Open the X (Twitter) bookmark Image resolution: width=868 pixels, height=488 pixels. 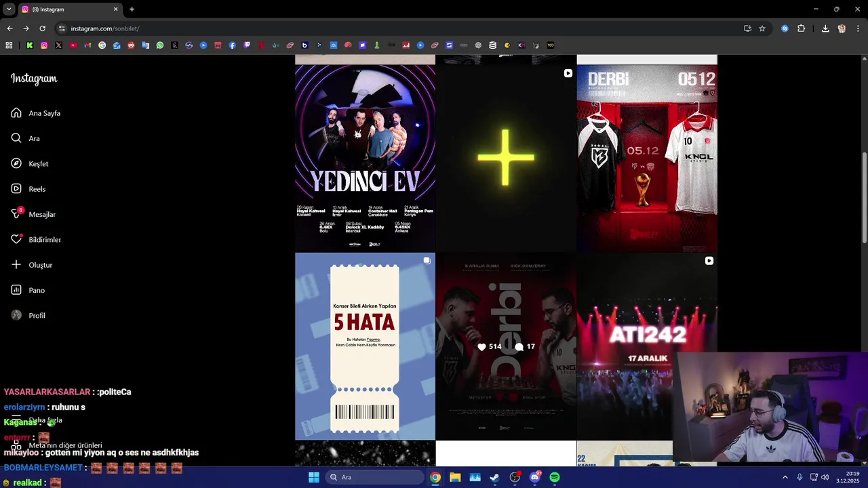tap(58, 45)
